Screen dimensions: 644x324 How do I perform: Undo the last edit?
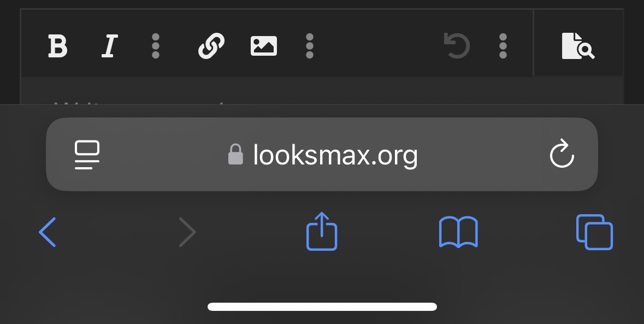pos(457,45)
